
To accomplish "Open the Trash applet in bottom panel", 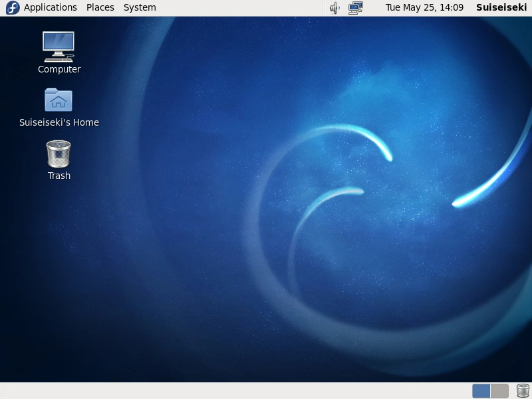I will [523, 391].
